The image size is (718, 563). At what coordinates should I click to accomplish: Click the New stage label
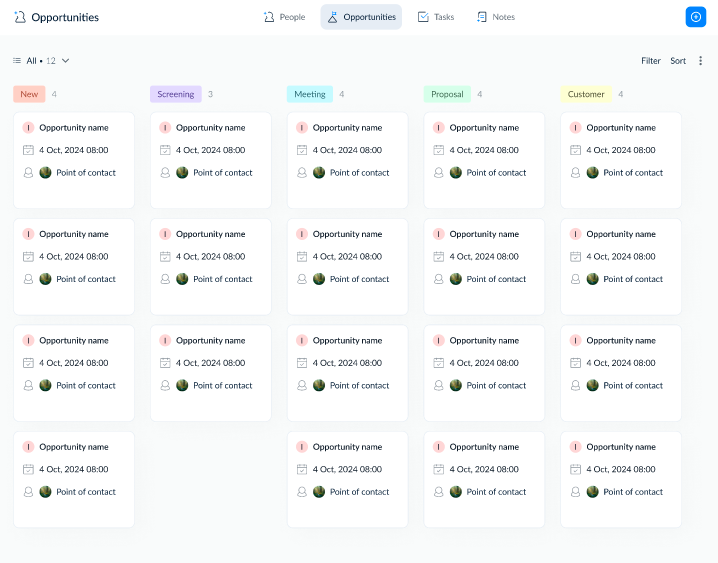coord(29,94)
